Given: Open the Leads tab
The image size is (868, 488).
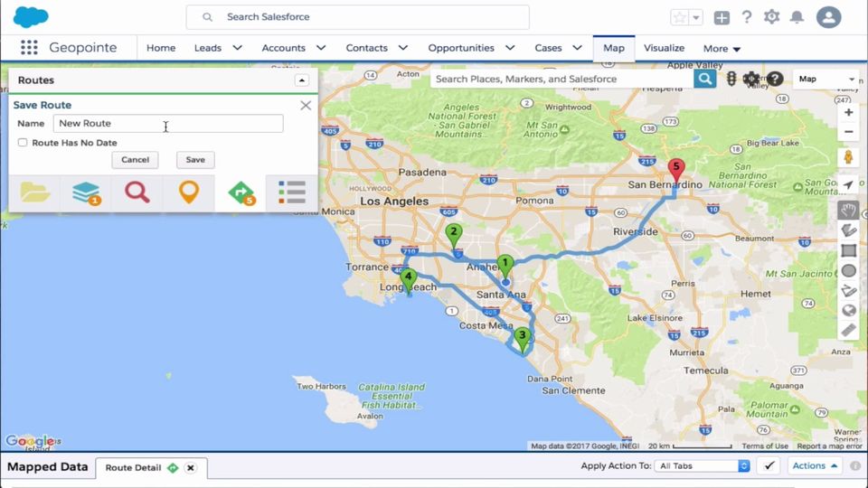Looking at the screenshot, I should click(x=208, y=48).
